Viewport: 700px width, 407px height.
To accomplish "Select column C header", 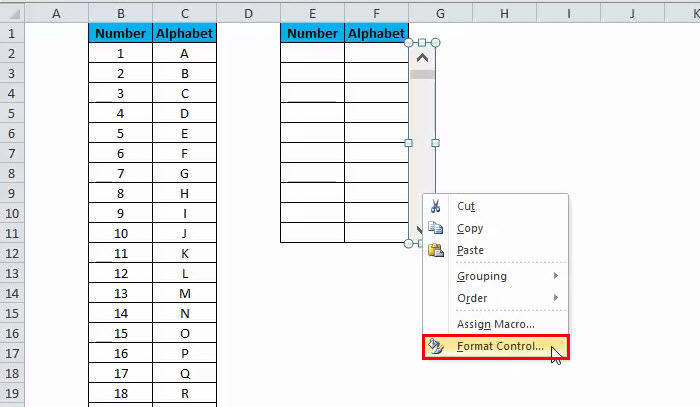I will coord(184,13).
